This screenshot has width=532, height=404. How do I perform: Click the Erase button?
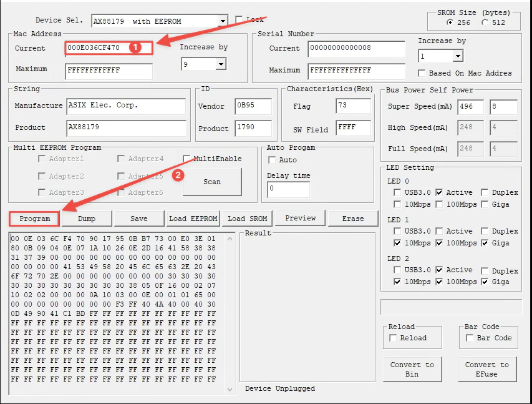point(353,219)
